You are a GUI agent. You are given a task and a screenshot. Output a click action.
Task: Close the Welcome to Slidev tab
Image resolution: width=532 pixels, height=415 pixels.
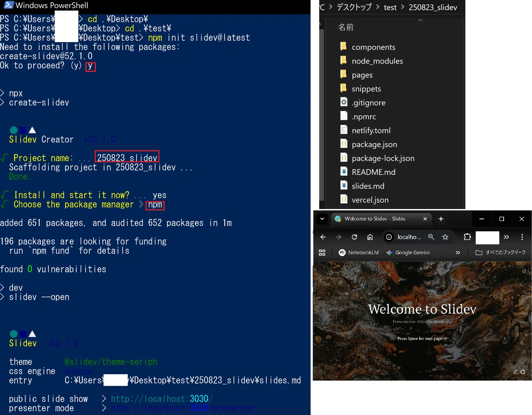coord(425,219)
